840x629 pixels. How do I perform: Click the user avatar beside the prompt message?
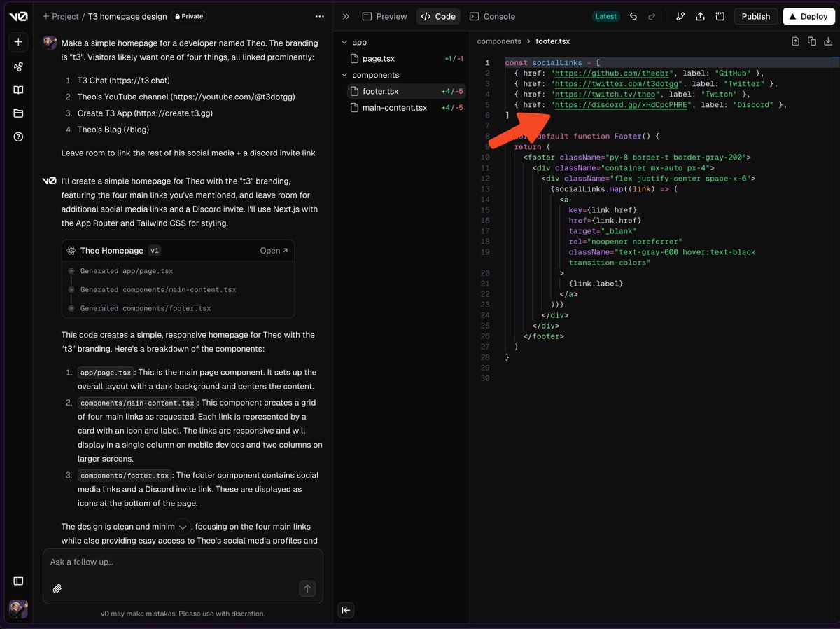[x=50, y=43]
